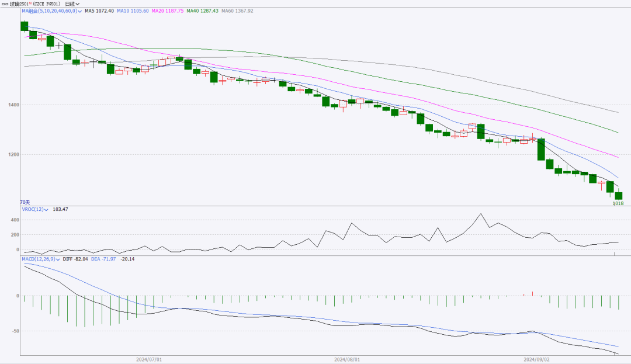This screenshot has width=631, height=364.
Task: Expand the MA组合(5,10,20,40,60,0) indicator dropdown
Action: click(x=51, y=11)
